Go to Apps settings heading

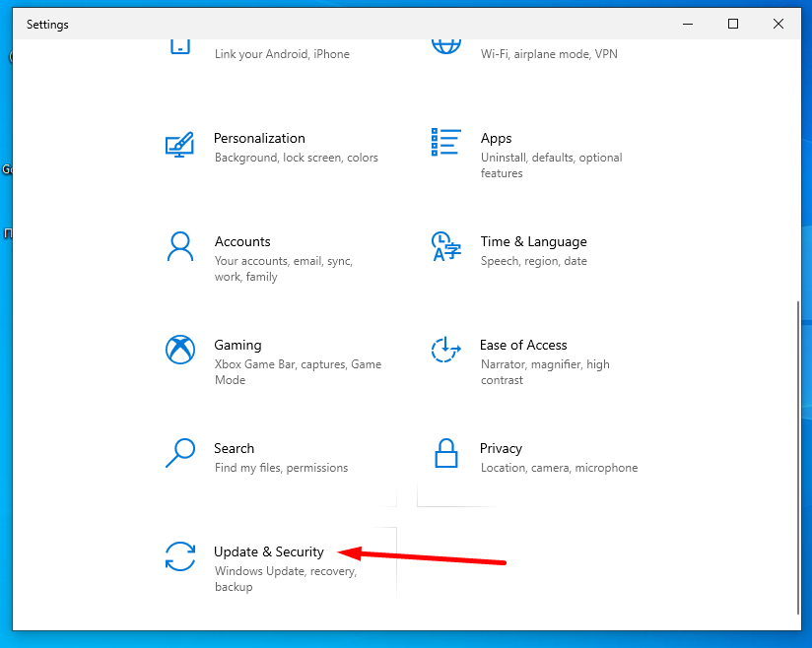tap(496, 138)
